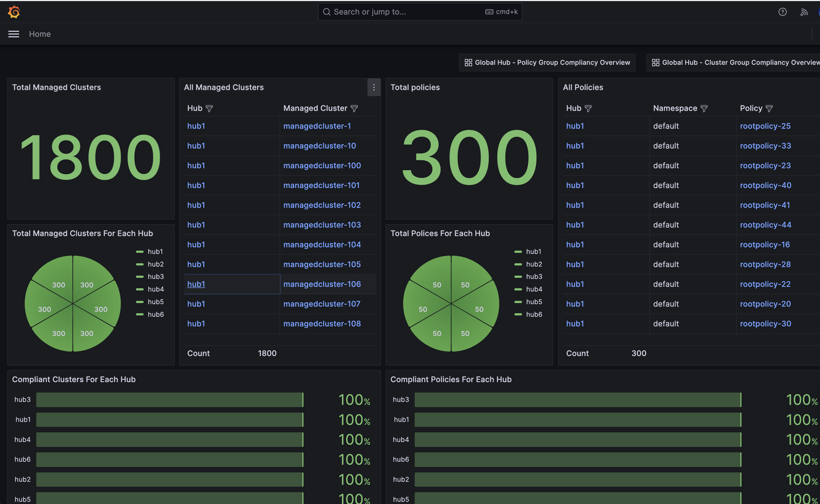The image size is (820, 504).
Task: Click the Home breadcrumb
Action: coord(40,34)
